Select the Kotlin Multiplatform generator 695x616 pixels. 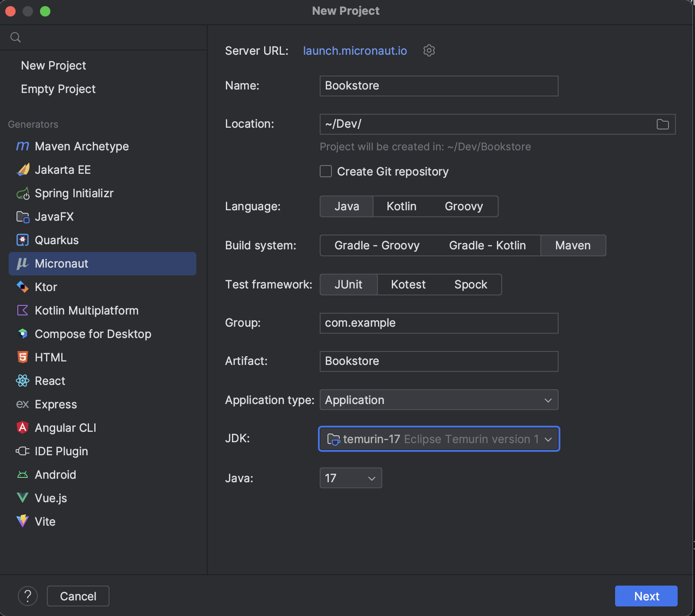click(103, 311)
